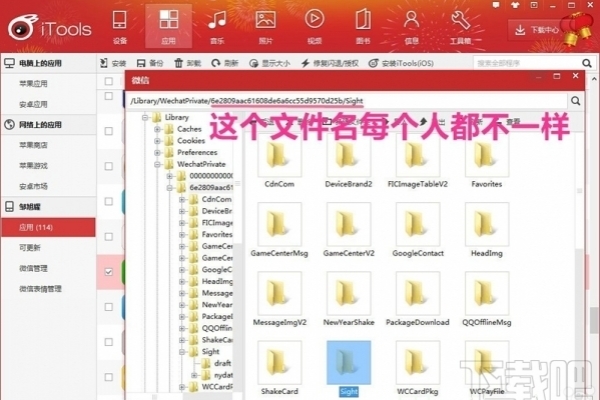The width and height of the screenshot is (600, 400).
Task: Select 安卓市场 in the sidebar
Action: [33, 186]
